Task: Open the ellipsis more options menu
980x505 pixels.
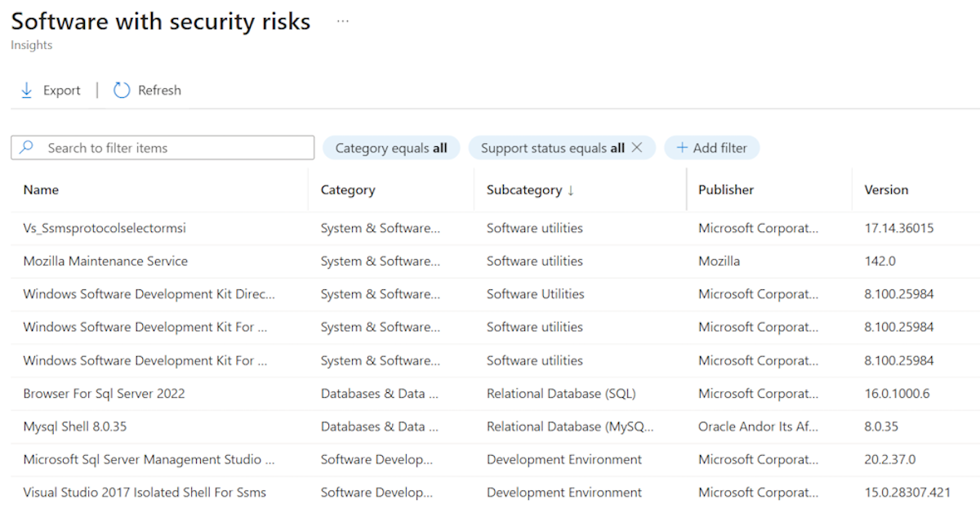Action: [343, 21]
